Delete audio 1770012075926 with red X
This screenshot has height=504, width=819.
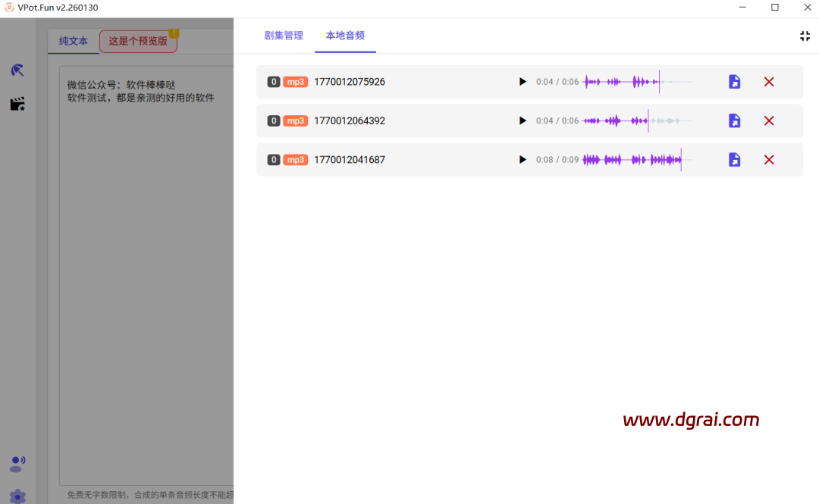769,82
